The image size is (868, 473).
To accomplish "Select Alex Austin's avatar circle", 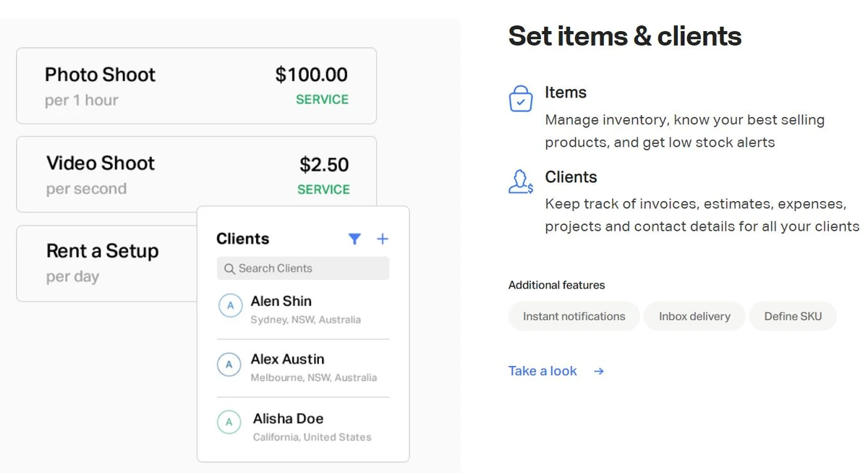I will click(x=229, y=365).
